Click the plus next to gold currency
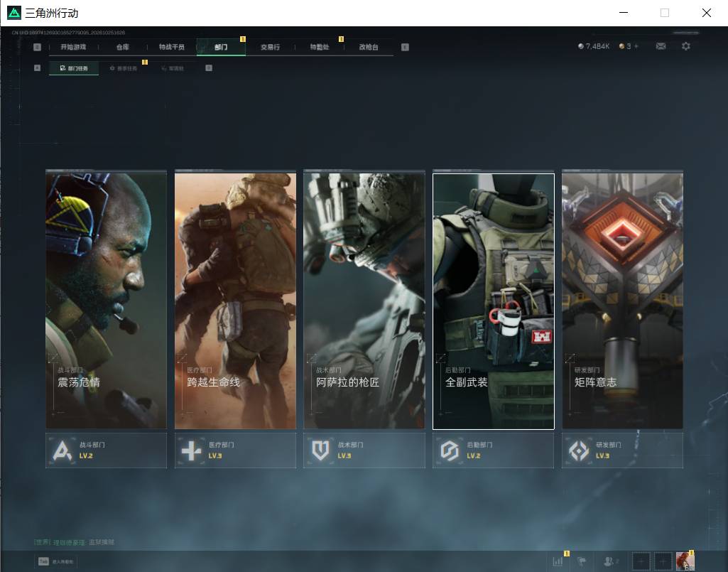This screenshot has height=572, width=728. click(636, 46)
